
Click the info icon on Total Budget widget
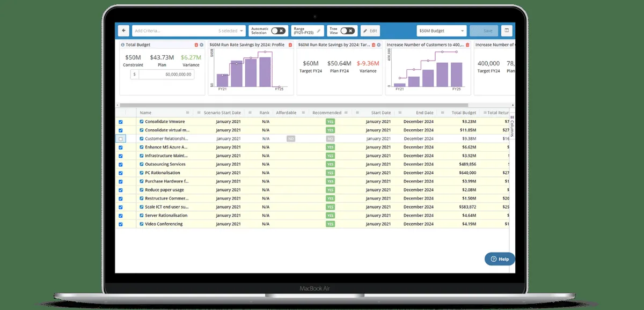pyautogui.click(x=122, y=45)
